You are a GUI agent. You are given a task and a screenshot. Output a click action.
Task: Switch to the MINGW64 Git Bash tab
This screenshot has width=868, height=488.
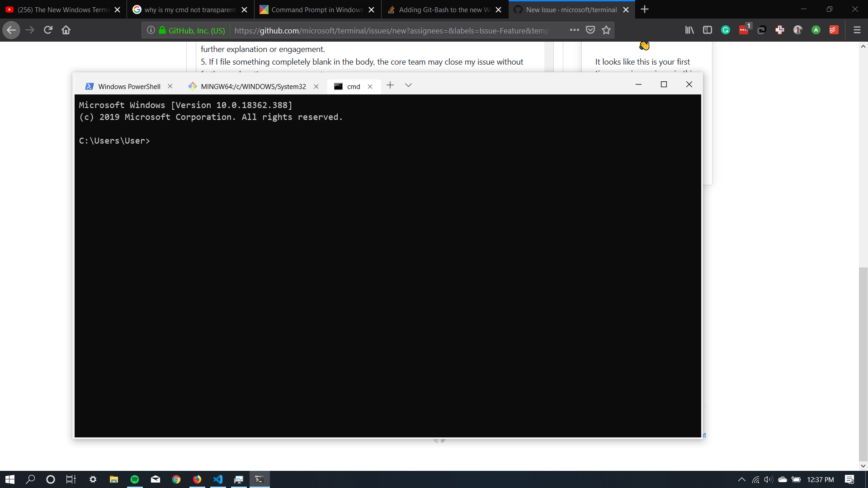tap(253, 86)
